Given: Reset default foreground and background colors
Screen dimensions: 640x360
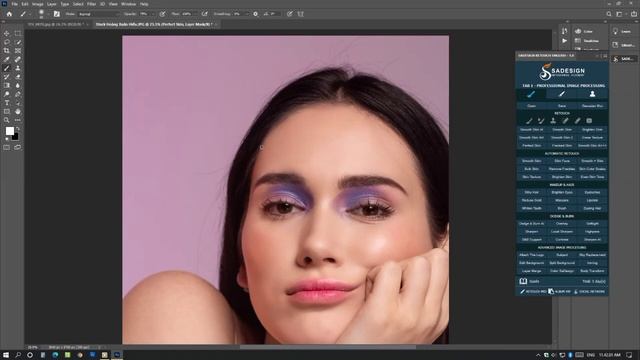Looking at the screenshot, I should pos(7,139).
